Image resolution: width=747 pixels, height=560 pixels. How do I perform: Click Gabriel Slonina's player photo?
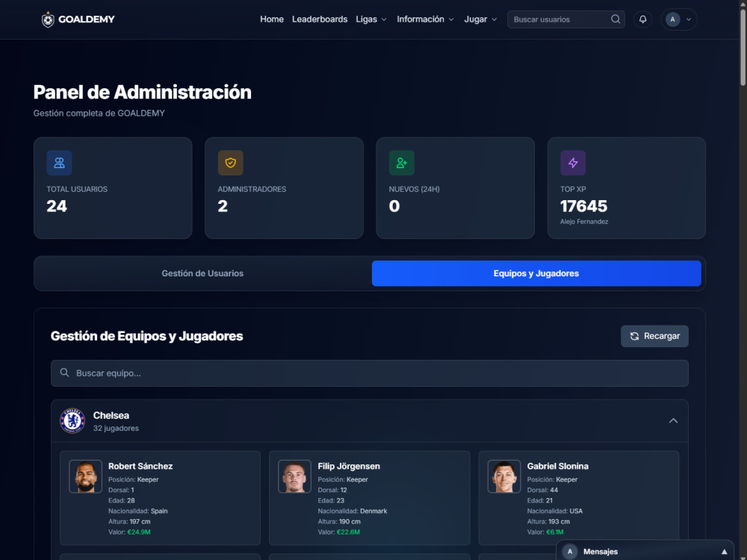(504, 476)
